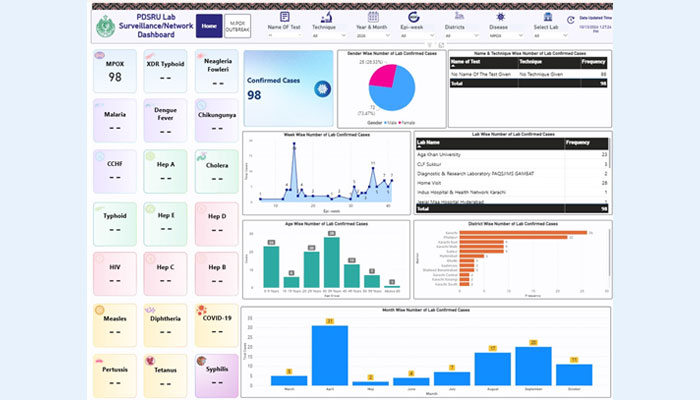
Task: Open the Year & Month dropdown
Action: [373, 36]
